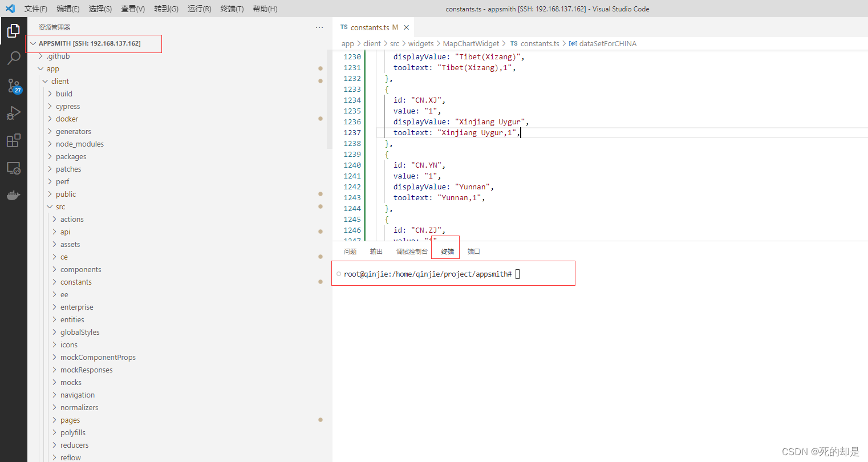Click breadcrumb item dataSetForCHINA
The width and height of the screenshot is (868, 462).
click(x=603, y=43)
